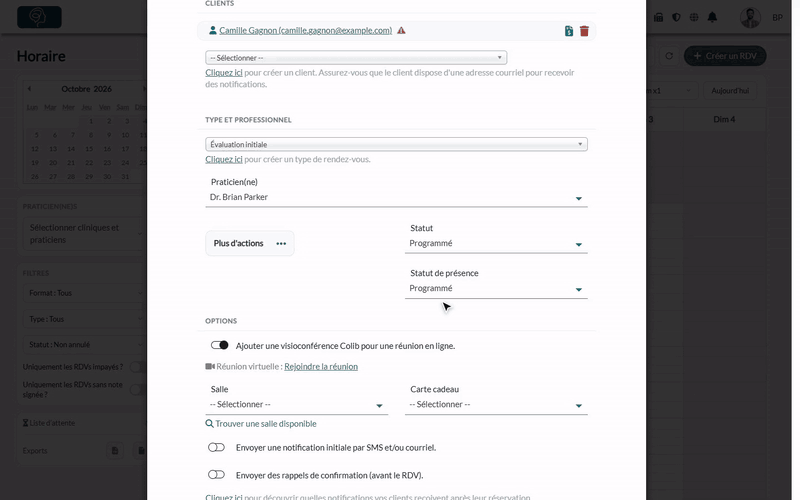Open the Évaluation initiale type dropdown
This screenshot has height=500, width=800.
pyautogui.click(x=396, y=144)
